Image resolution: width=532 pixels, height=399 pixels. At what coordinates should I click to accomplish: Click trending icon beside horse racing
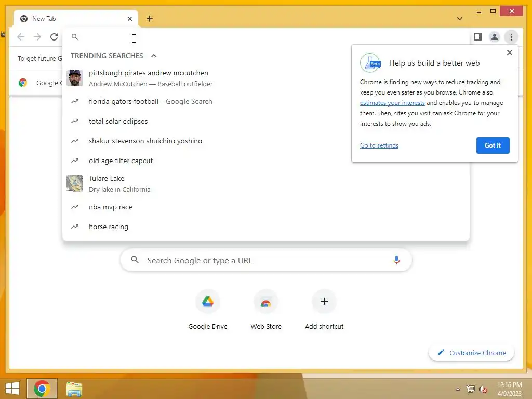[75, 227]
